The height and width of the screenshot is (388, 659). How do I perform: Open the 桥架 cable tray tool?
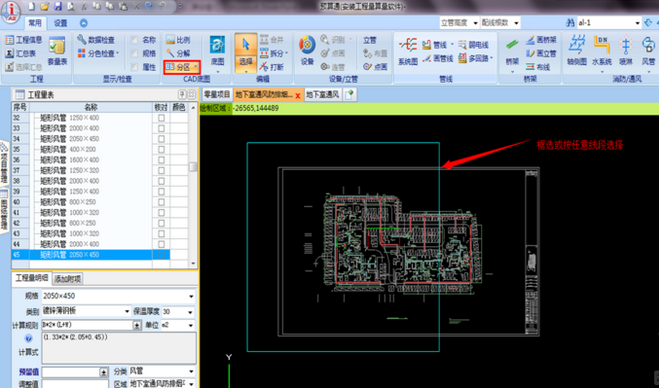click(x=512, y=53)
